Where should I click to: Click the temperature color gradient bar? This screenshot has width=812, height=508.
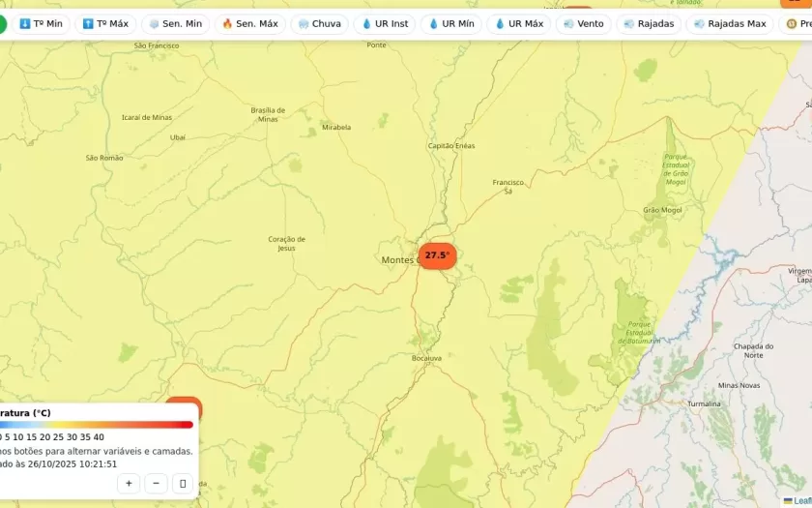tap(97, 425)
